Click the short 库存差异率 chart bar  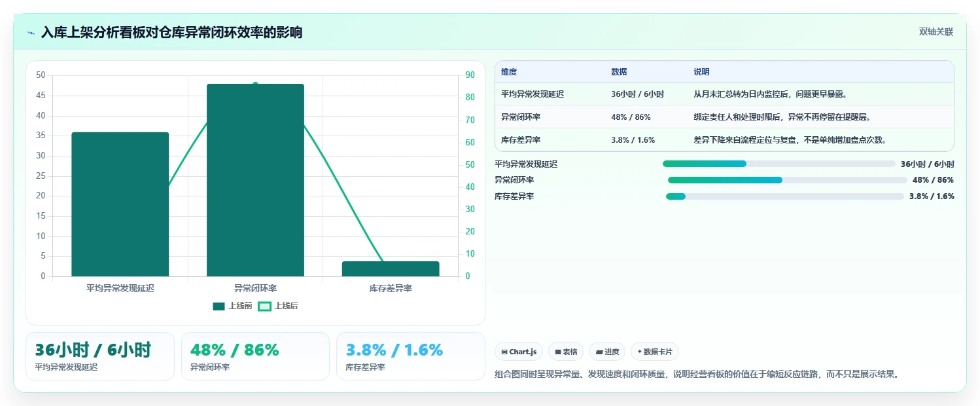pos(391,268)
